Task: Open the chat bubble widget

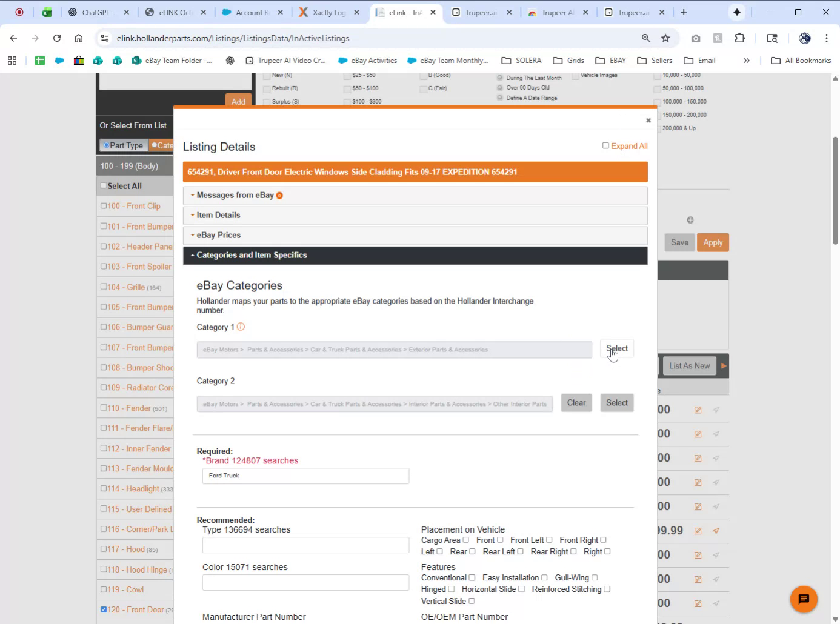Action: click(804, 599)
